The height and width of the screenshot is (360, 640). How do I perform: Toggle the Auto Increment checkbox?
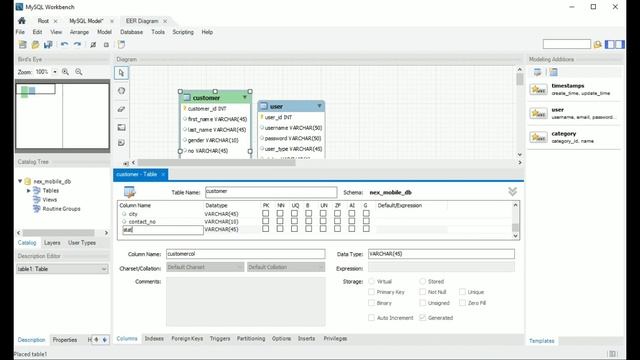coord(371,318)
